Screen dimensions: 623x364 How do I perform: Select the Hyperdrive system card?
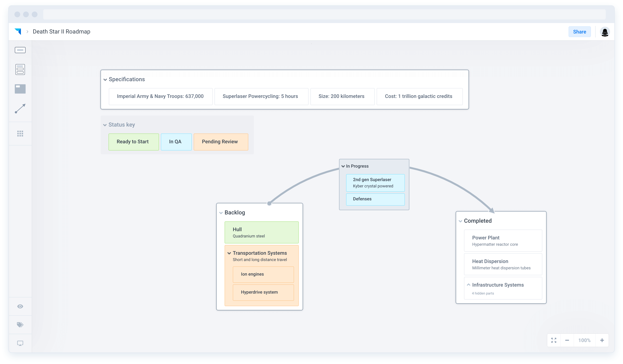coord(263,292)
